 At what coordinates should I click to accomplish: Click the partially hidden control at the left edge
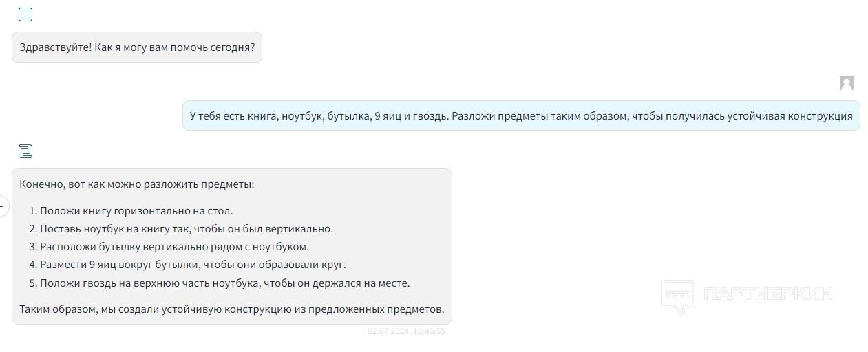3,205
